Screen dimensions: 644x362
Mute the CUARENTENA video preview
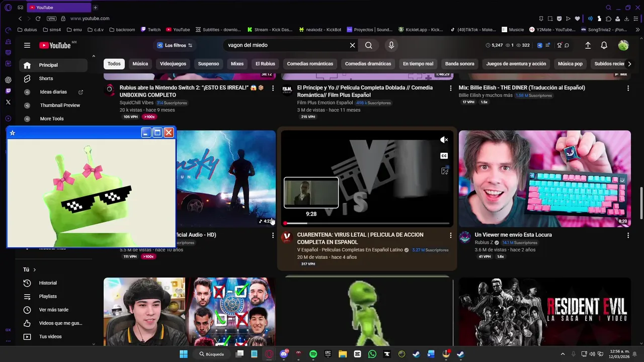click(x=444, y=140)
